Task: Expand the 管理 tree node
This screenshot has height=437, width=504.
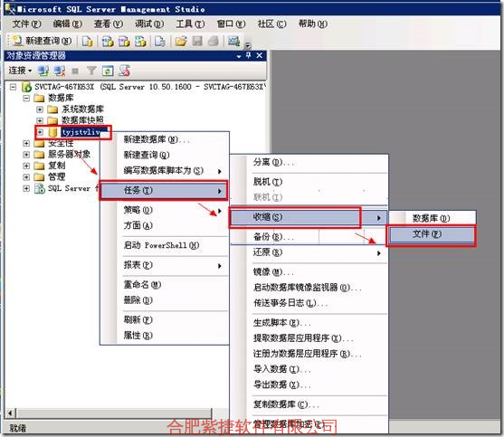Action: [x=26, y=177]
